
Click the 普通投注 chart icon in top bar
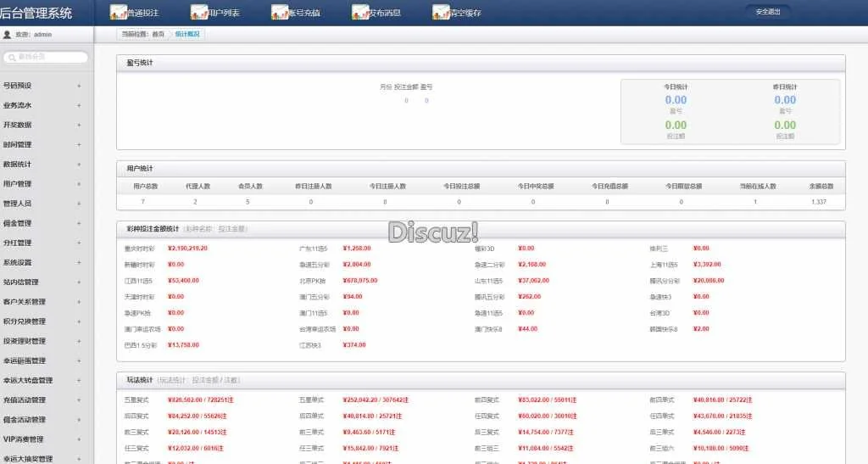(x=120, y=13)
